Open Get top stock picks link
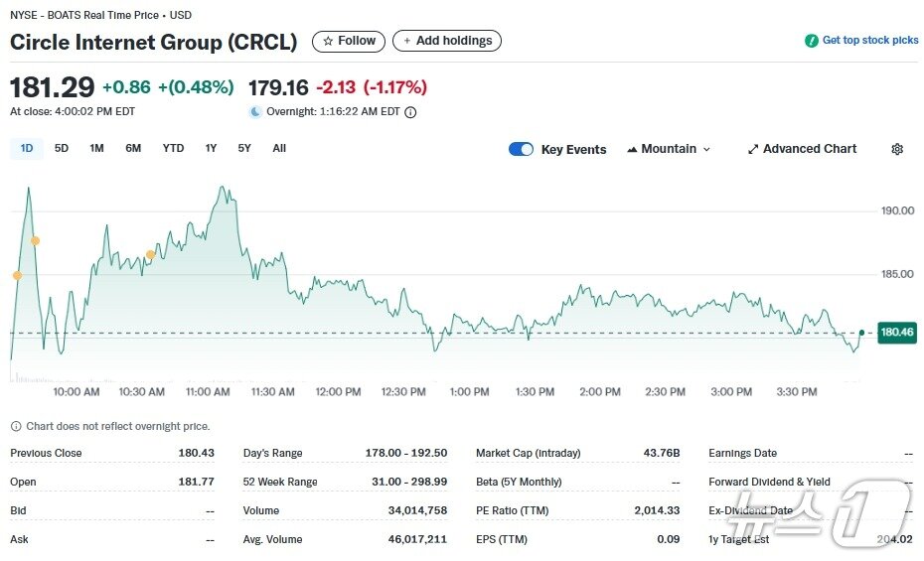Image resolution: width=924 pixels, height=561 pixels. [x=869, y=41]
